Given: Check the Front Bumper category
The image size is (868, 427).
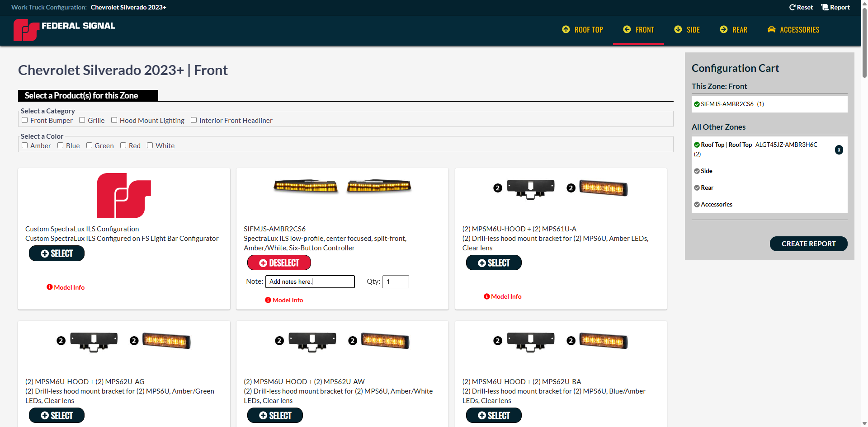Looking at the screenshot, I should (25, 120).
